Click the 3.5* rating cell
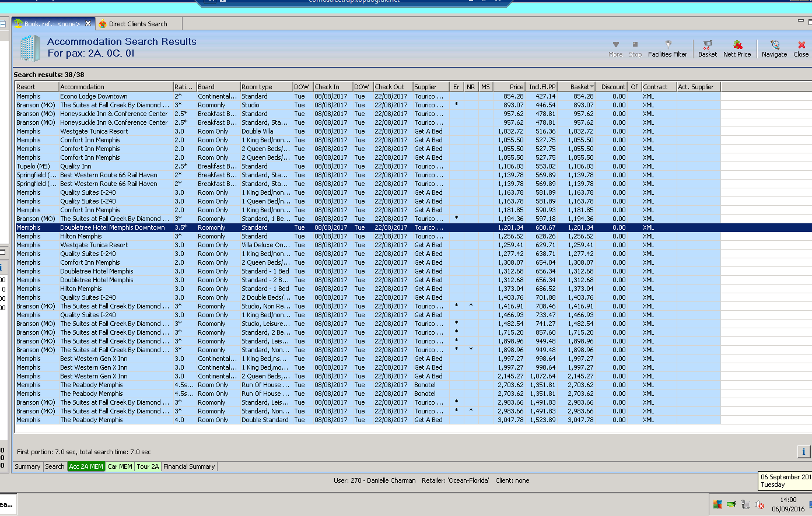This screenshot has height=516, width=812. (181, 227)
